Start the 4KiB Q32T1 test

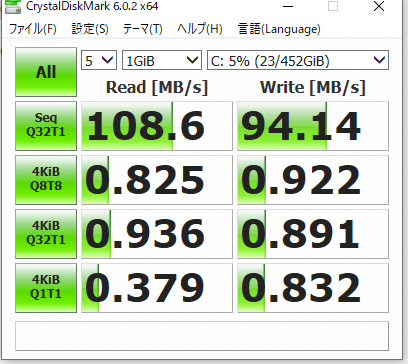46,234
